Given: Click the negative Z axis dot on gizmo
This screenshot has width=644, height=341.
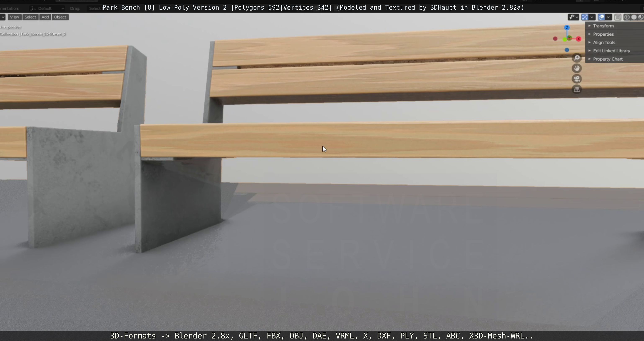Looking at the screenshot, I should 567,50.
